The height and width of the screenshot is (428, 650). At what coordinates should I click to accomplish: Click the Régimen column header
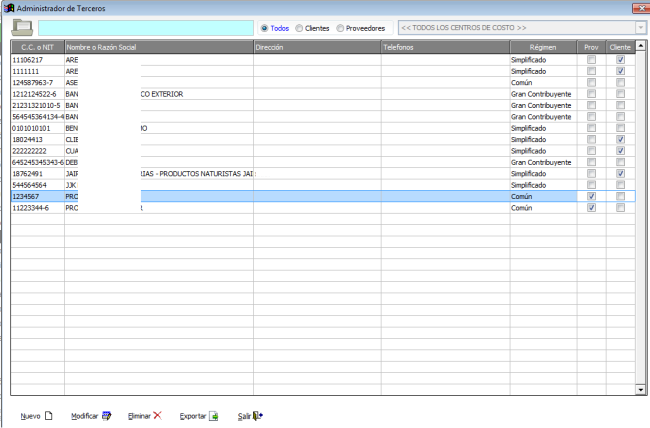[543, 47]
